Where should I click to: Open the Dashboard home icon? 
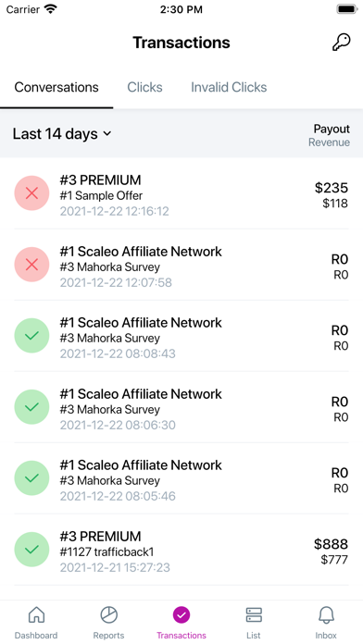[x=36, y=615]
